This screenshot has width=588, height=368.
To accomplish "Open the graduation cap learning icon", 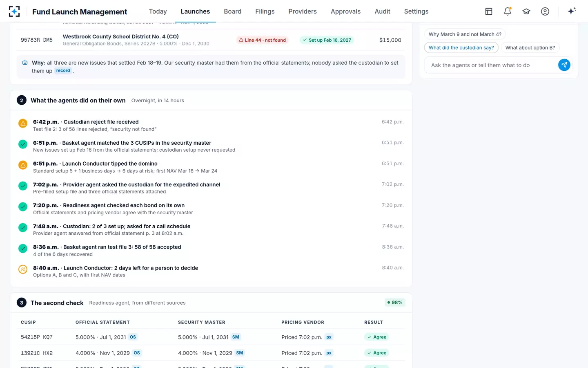I will click(x=526, y=11).
